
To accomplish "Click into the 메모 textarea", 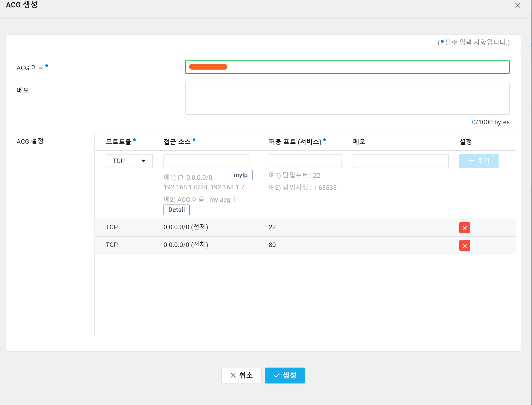I will pos(347,99).
